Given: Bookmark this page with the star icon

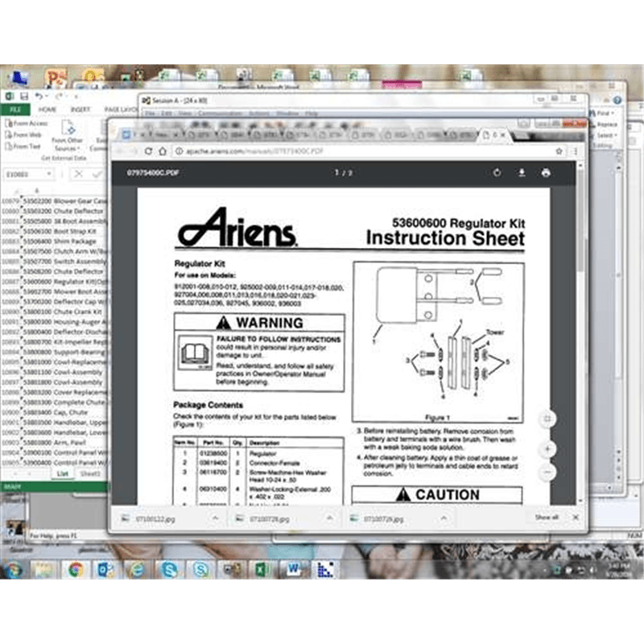Looking at the screenshot, I should (x=559, y=151).
